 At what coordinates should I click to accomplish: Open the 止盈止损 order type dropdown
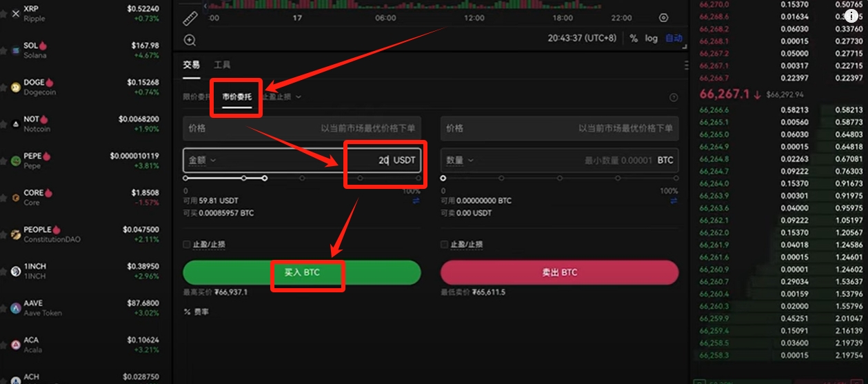coord(282,97)
